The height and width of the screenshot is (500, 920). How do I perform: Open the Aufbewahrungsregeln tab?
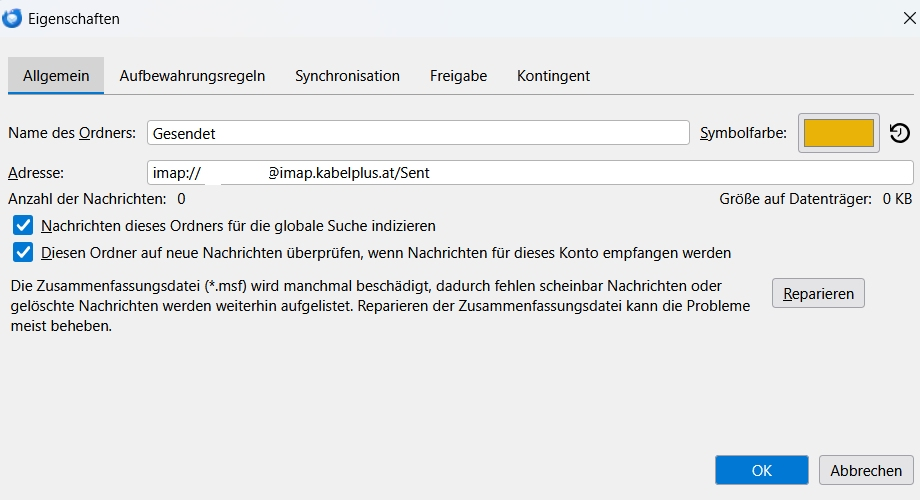[192, 76]
